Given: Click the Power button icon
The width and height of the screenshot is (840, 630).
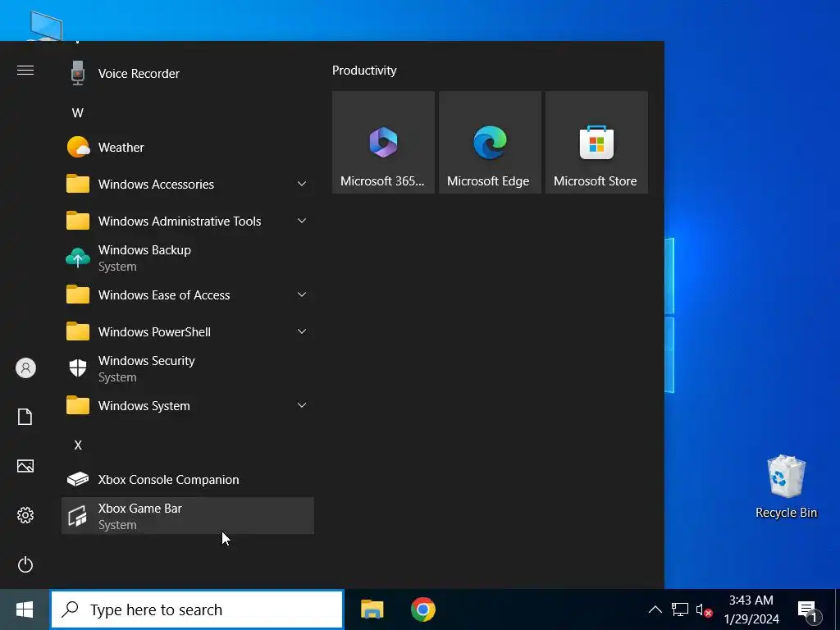Looking at the screenshot, I should tap(25, 564).
